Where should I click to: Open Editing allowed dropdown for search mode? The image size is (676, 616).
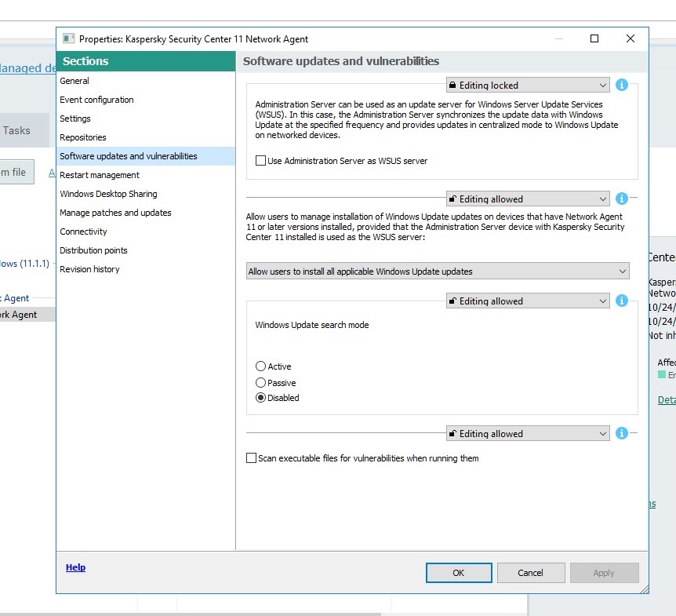[x=528, y=301]
